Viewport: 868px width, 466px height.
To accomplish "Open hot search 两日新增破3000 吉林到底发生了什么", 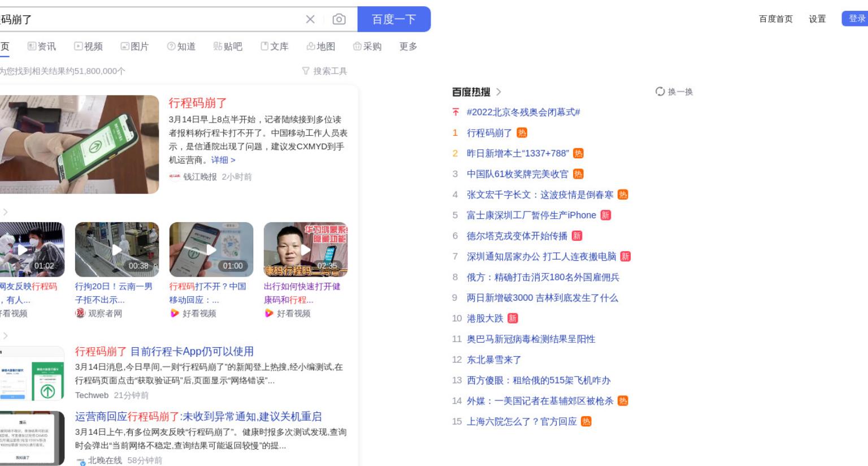I will (x=542, y=298).
